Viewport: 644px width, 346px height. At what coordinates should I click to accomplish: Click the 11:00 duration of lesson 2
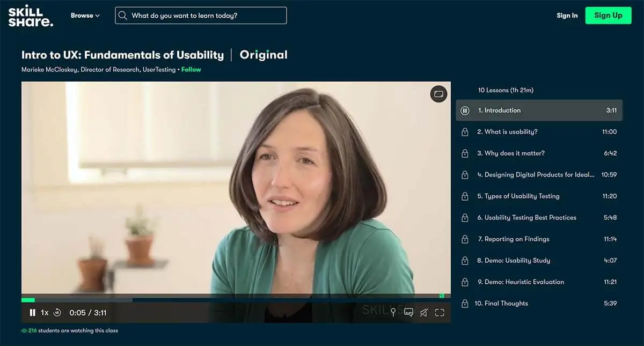coord(609,132)
